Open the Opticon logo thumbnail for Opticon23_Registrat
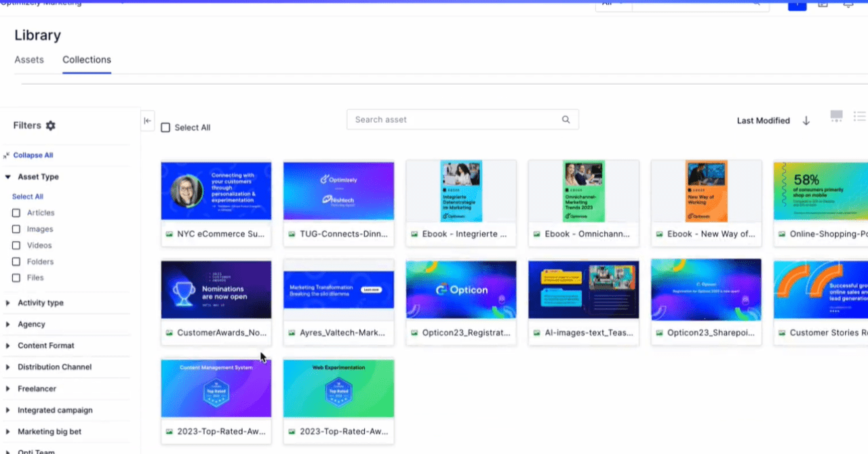The height and width of the screenshot is (454, 868). coord(461,289)
